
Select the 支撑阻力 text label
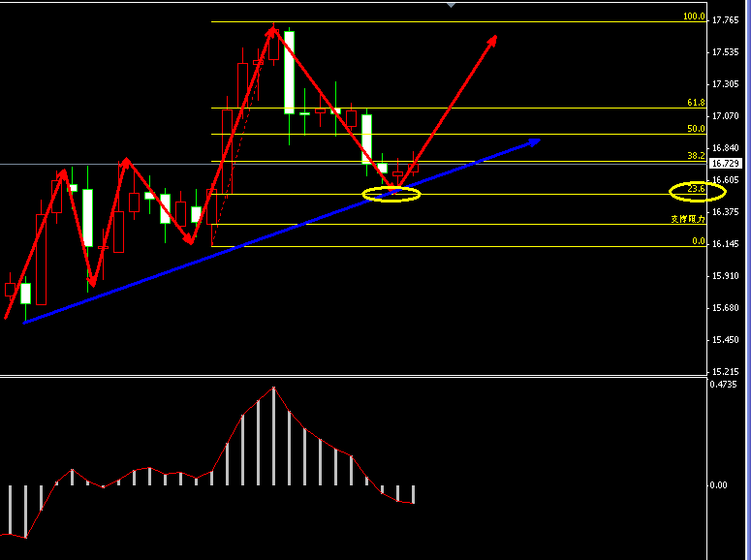coord(688,219)
